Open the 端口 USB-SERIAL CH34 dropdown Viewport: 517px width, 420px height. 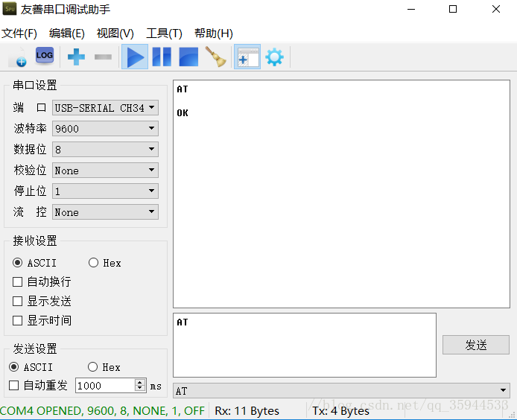coord(105,108)
